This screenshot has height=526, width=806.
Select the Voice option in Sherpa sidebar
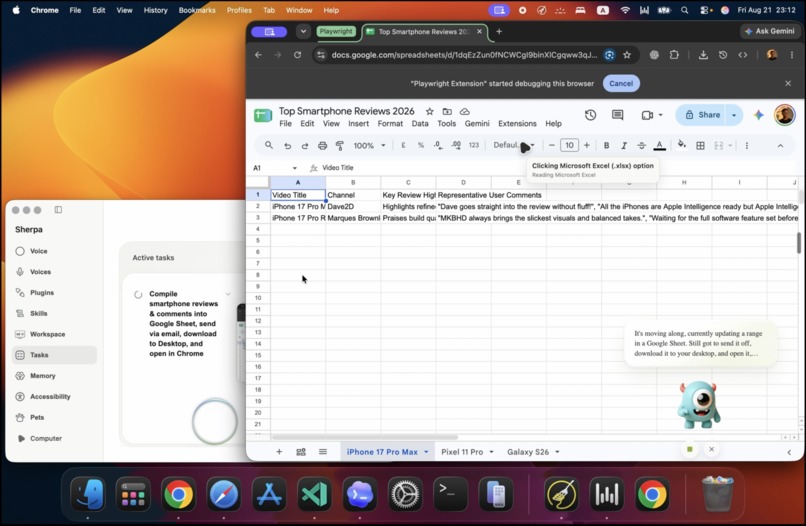click(54, 251)
